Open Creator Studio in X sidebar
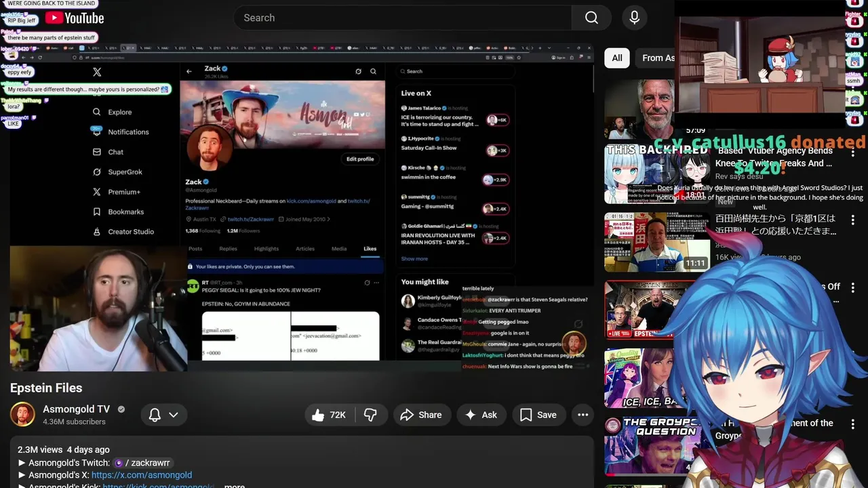This screenshot has width=868, height=488. pyautogui.click(x=123, y=231)
